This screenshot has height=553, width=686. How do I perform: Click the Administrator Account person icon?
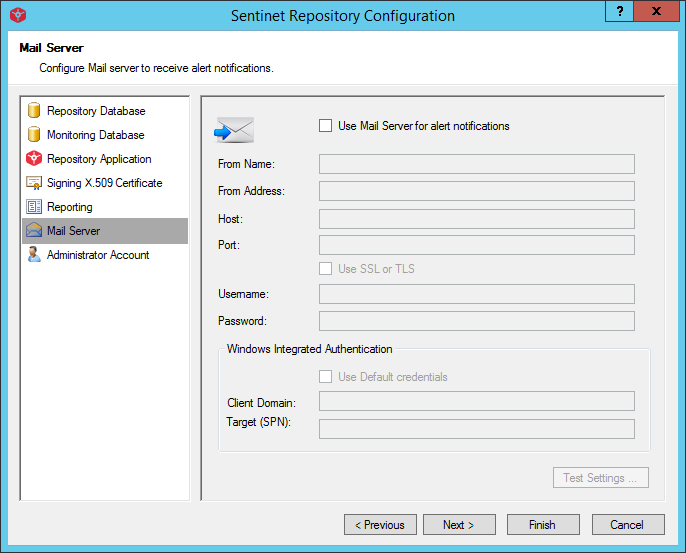pos(34,254)
